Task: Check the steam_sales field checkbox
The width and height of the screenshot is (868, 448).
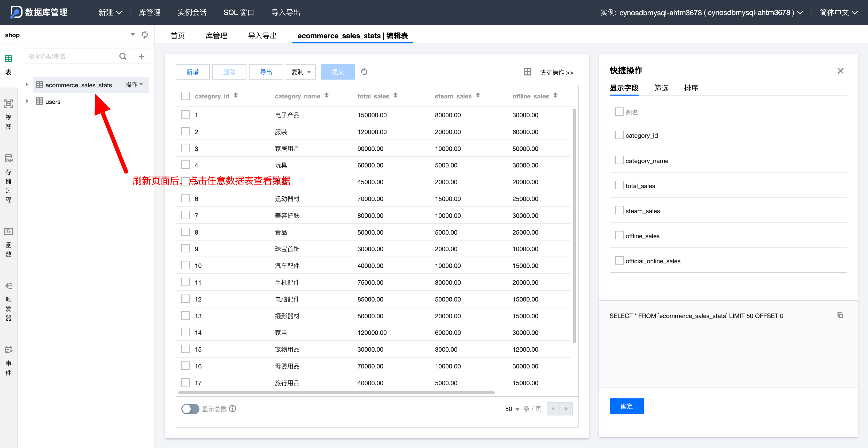Action: point(619,210)
